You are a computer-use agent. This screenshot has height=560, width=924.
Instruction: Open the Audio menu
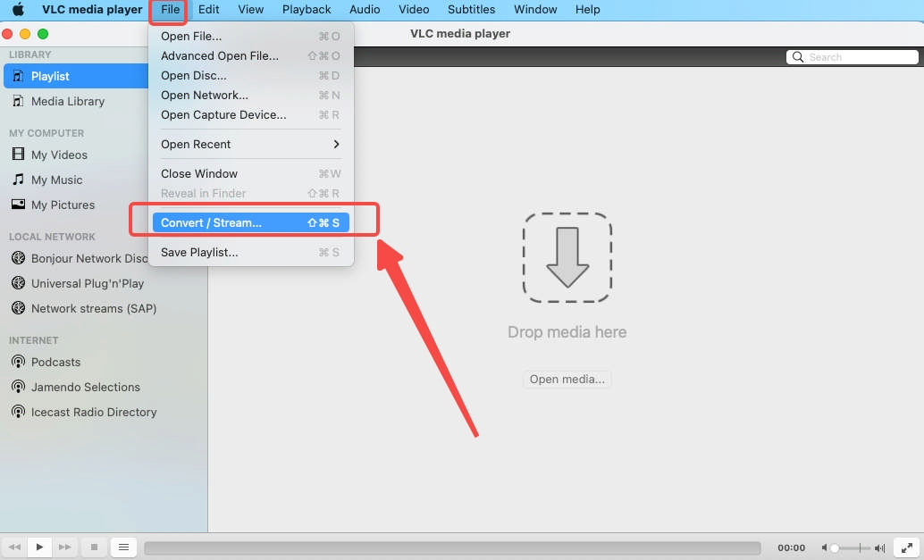pos(365,10)
